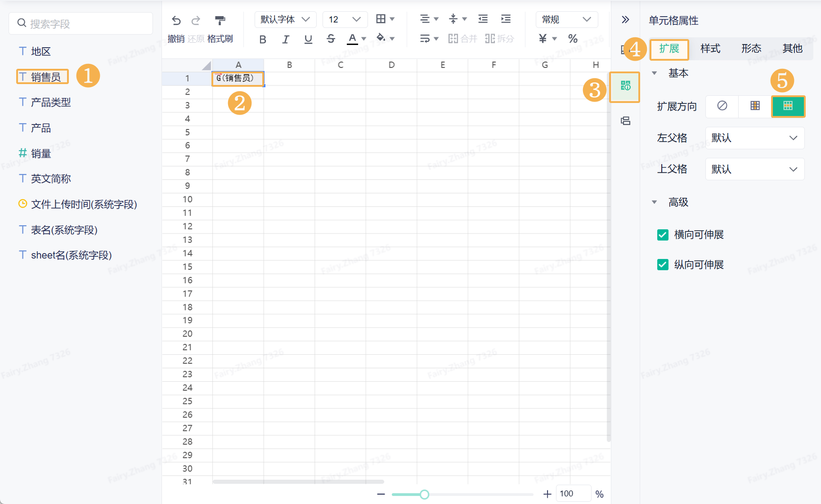Click the cell borders grid icon
Viewport: 821px width, 504px height.
coord(381,19)
